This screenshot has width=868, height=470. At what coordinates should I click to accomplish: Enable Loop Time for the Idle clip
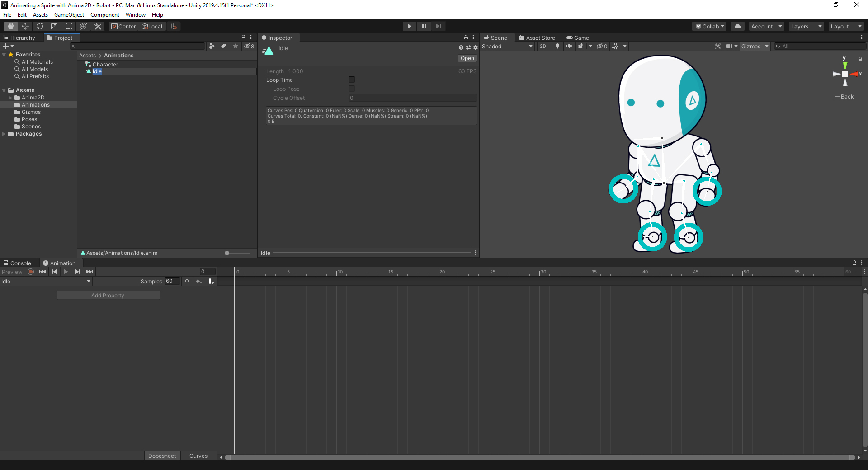[x=352, y=80]
